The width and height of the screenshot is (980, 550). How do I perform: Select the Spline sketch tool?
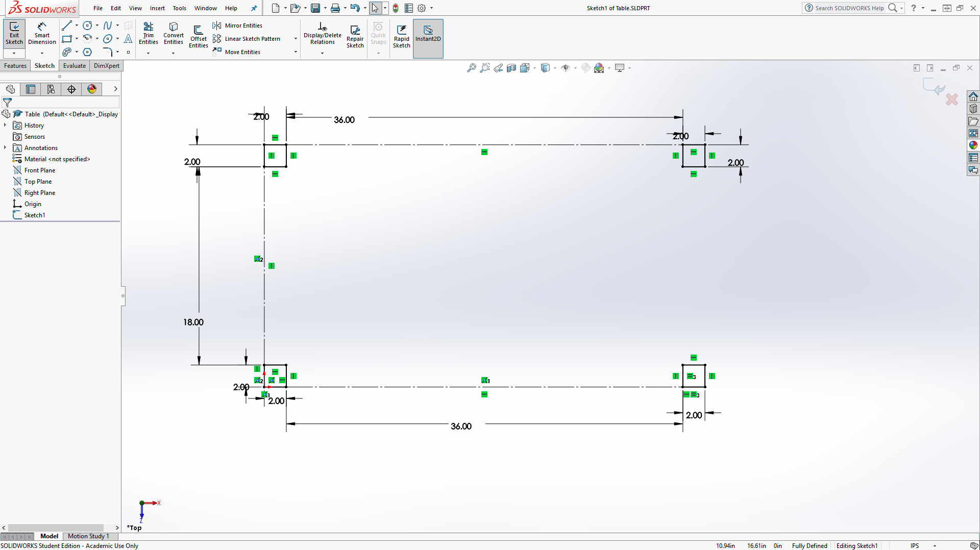pos(107,26)
